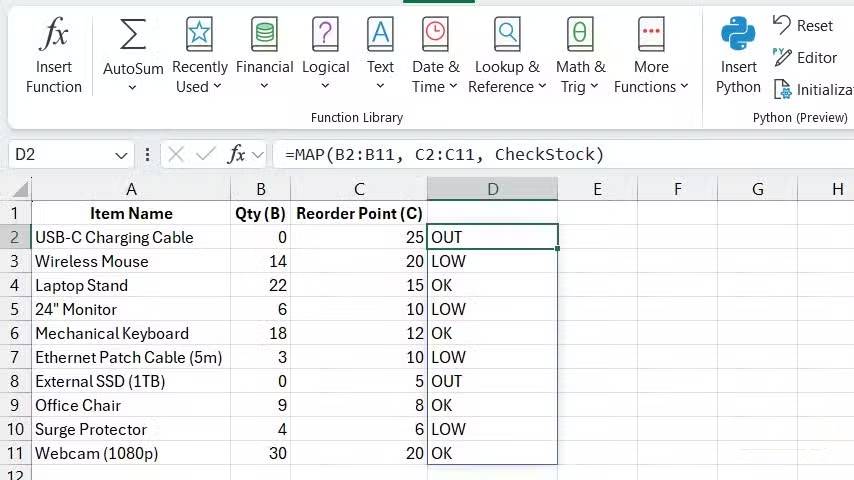
Task: Select OUT status for External SSD
Action: click(493, 381)
